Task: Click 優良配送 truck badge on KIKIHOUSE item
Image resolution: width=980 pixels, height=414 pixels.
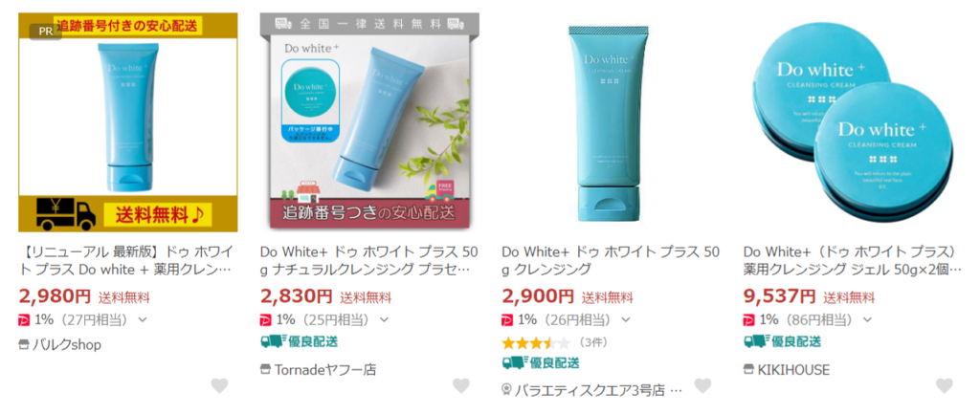Action: tap(752, 341)
